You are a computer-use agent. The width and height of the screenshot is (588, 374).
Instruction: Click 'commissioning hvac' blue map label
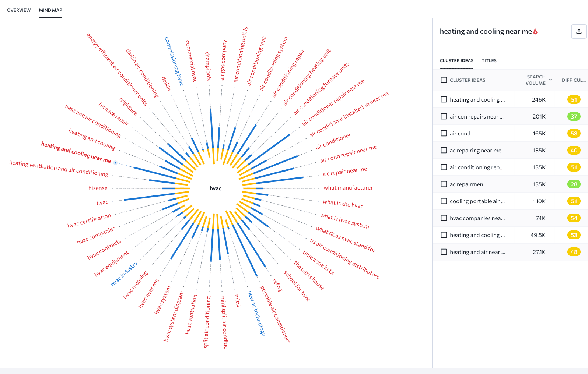tap(174, 61)
